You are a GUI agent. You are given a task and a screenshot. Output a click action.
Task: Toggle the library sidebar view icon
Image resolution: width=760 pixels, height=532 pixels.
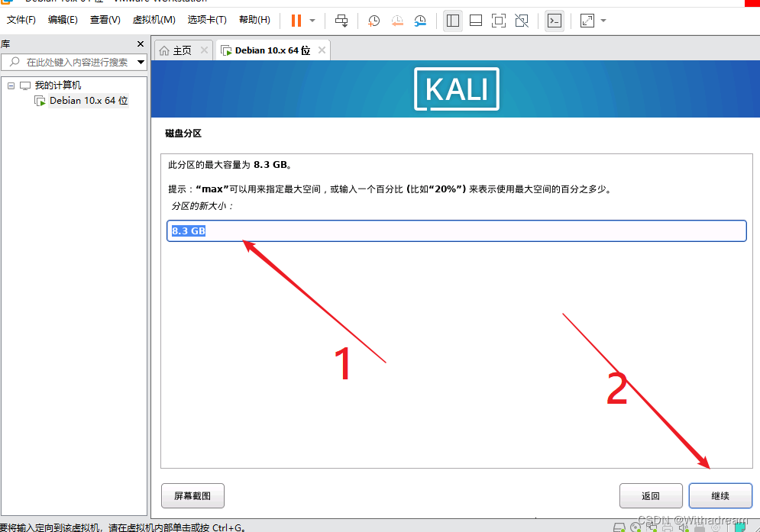[x=453, y=21]
